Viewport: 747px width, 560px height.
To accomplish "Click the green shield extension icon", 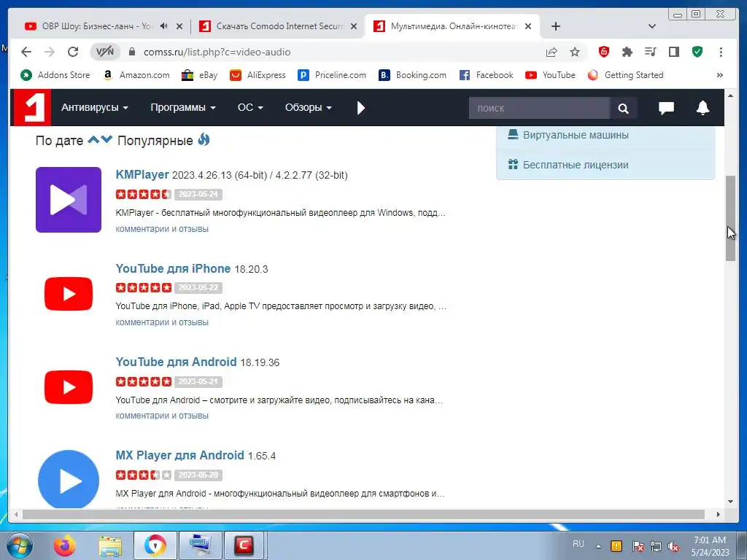I will (x=697, y=52).
